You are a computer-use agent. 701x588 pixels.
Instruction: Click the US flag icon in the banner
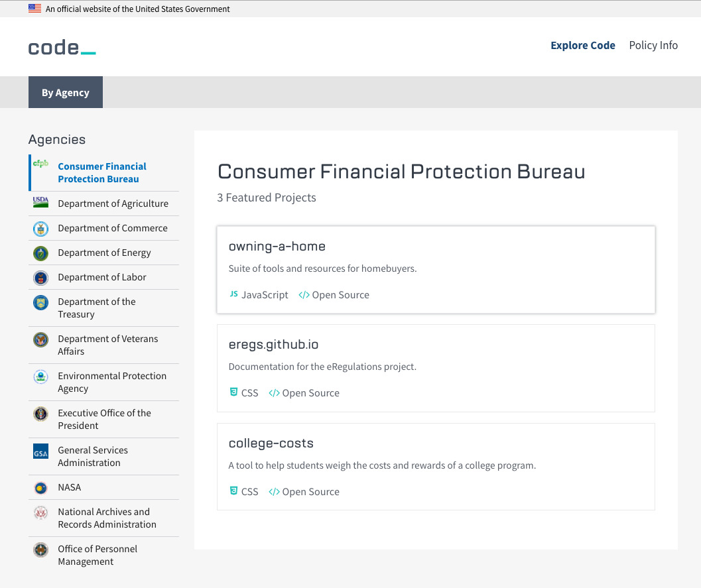coord(34,9)
